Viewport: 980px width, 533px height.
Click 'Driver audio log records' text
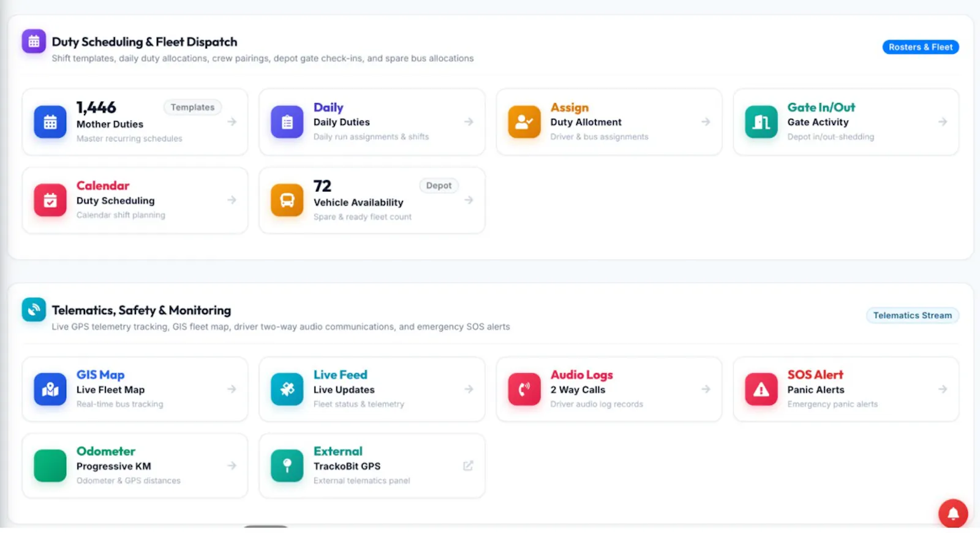pos(597,404)
